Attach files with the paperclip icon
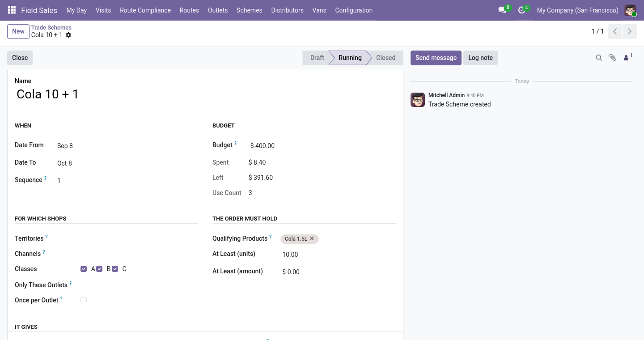The height and width of the screenshot is (340, 644). point(613,58)
